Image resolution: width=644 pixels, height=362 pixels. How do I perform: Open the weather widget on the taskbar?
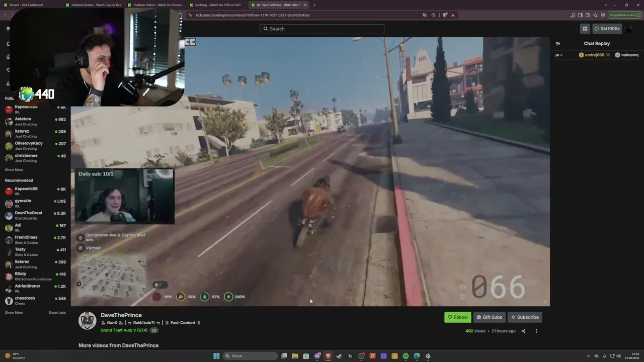15,356
